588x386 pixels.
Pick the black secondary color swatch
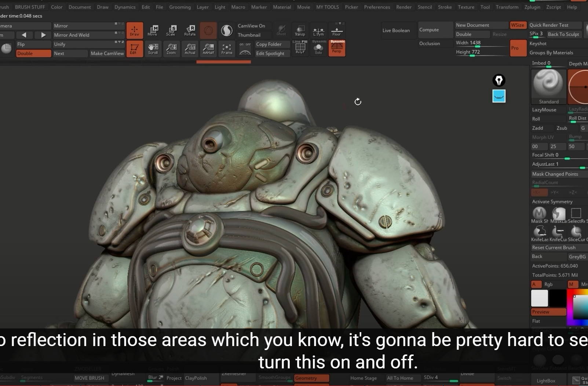(x=558, y=298)
